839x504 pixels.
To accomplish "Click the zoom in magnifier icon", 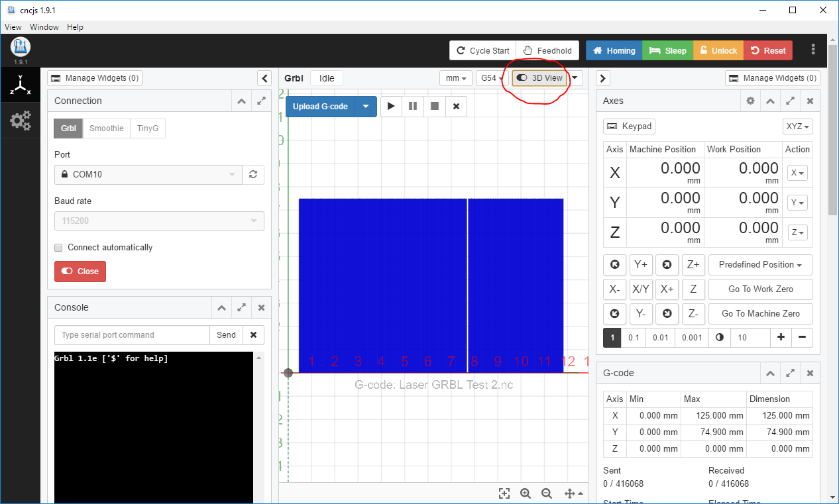I will (x=526, y=493).
